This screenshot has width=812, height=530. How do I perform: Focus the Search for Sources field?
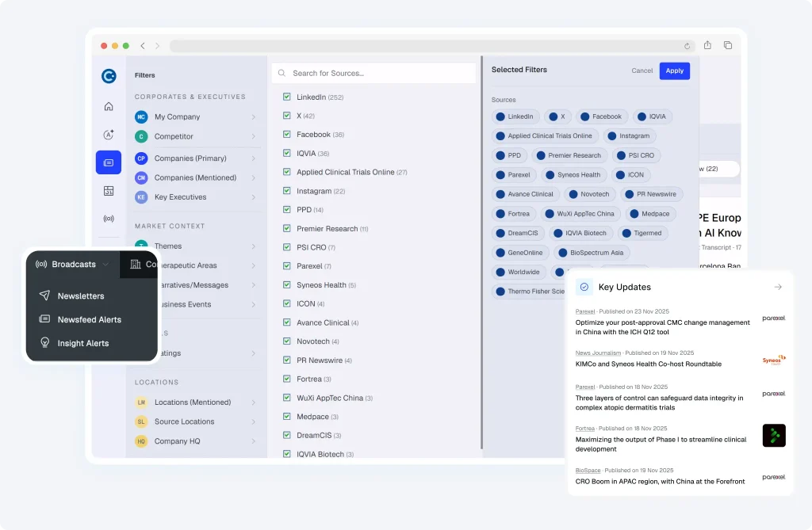point(373,73)
